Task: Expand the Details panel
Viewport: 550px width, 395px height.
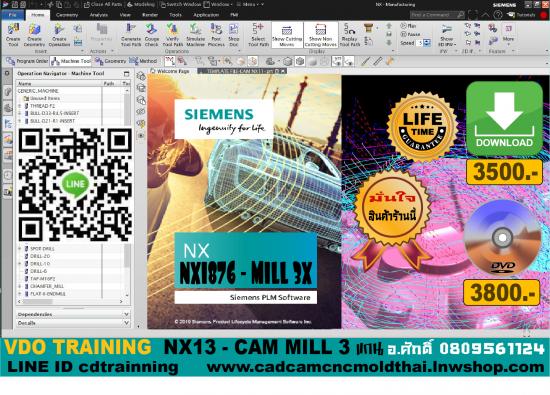Action: pyautogui.click(x=73, y=323)
